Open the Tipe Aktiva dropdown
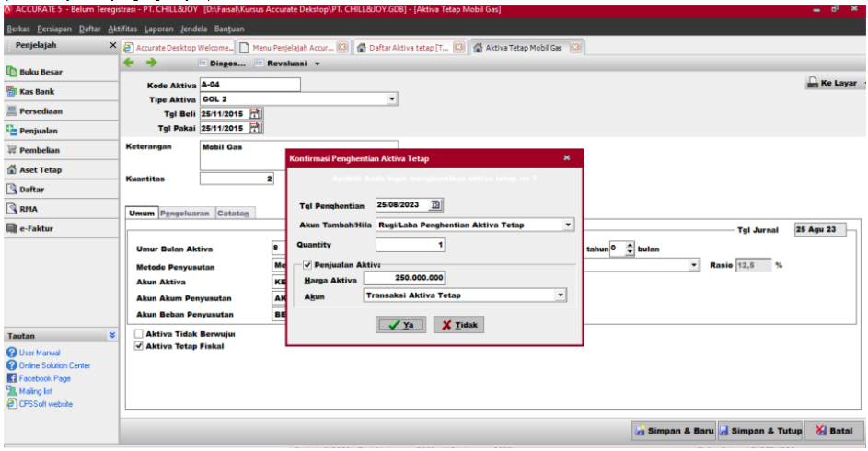Screen dimensions: 868x451 [392, 99]
